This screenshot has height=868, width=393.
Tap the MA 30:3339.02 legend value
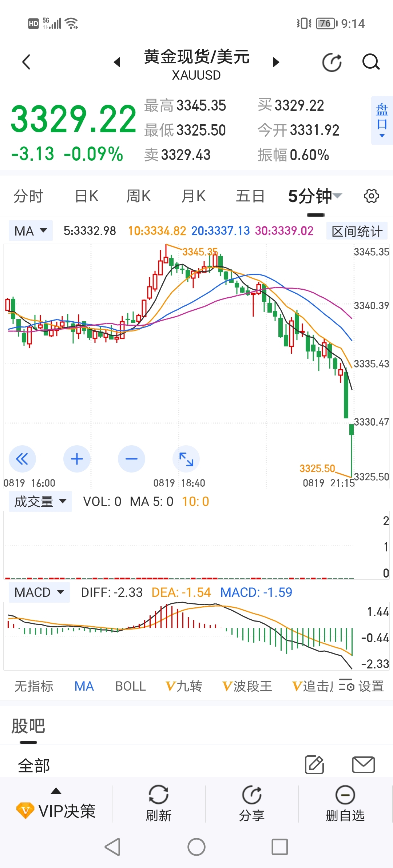284,231
